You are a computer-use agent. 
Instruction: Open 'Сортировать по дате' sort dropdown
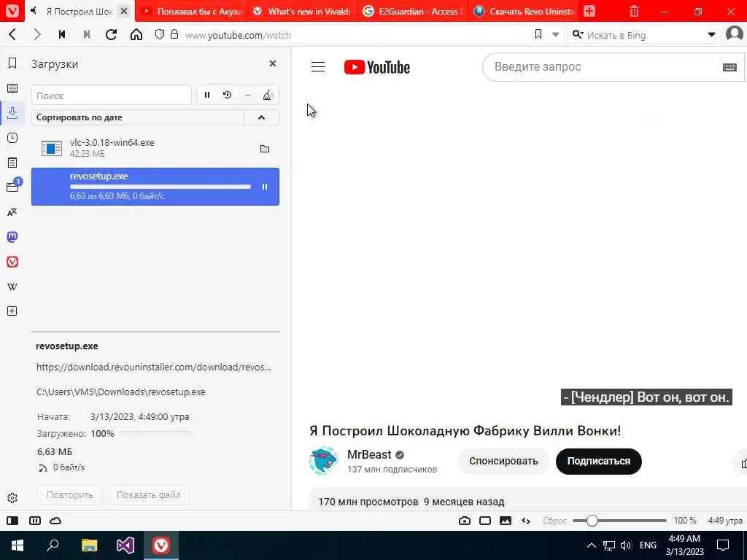click(138, 117)
